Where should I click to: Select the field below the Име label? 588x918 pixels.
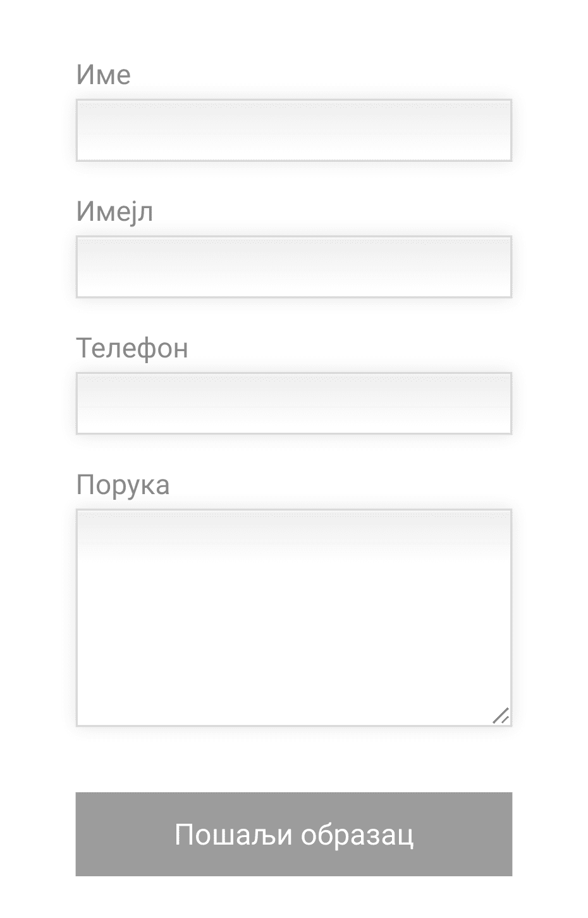[293, 130]
